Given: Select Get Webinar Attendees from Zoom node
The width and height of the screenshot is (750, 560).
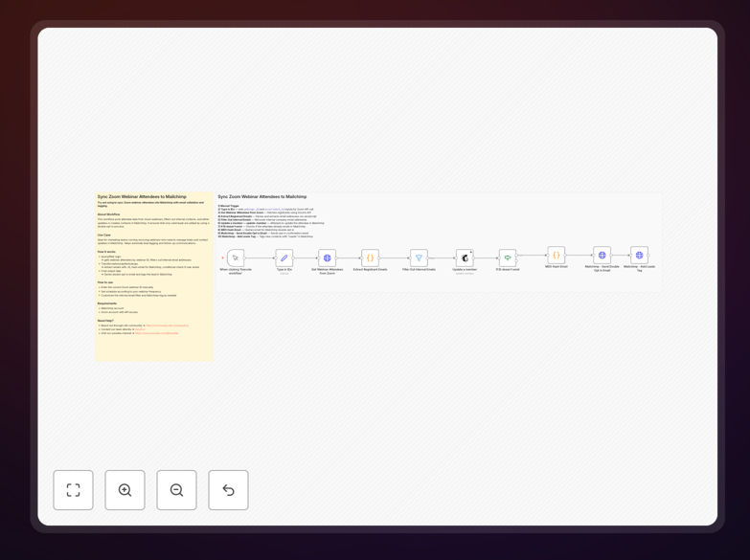Looking at the screenshot, I should [328, 258].
